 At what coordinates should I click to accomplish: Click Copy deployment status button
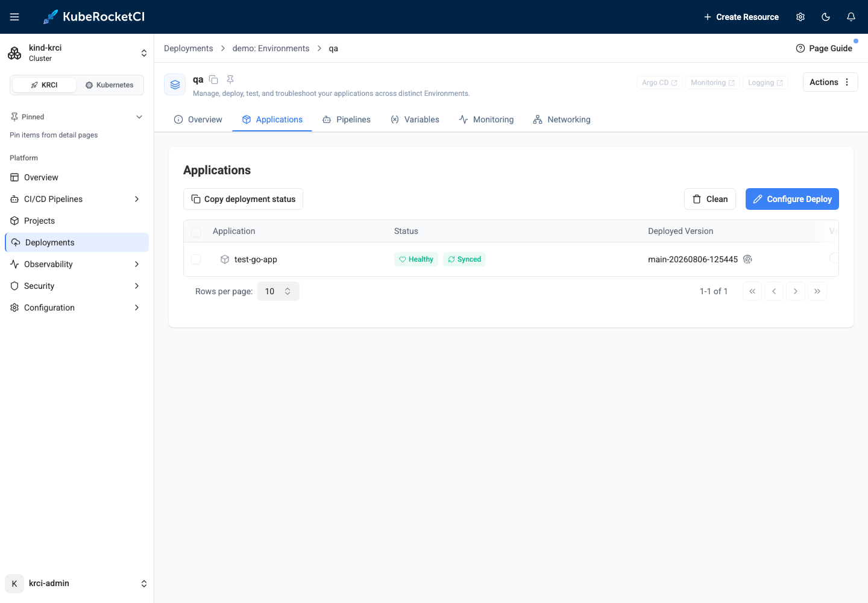point(243,199)
